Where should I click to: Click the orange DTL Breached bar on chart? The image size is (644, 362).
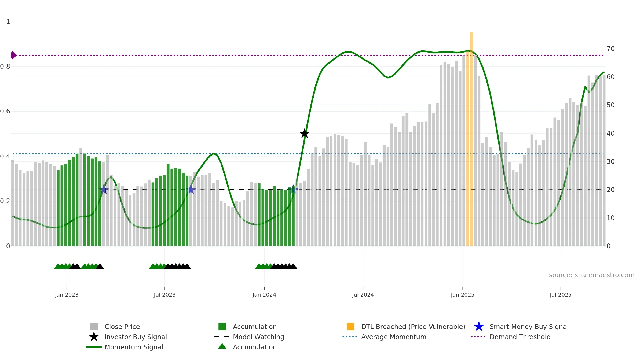[x=471, y=139]
